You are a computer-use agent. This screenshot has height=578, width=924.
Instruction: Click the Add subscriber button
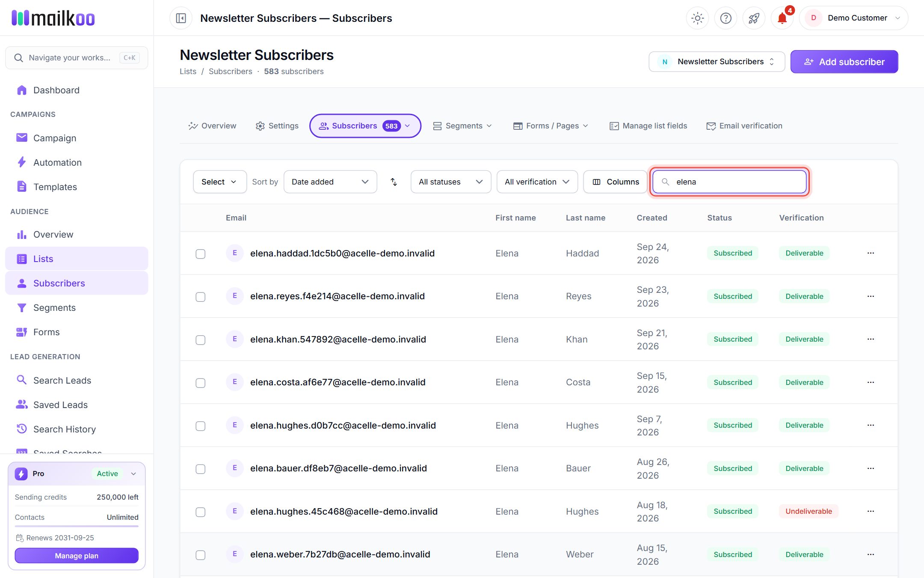[x=844, y=62]
